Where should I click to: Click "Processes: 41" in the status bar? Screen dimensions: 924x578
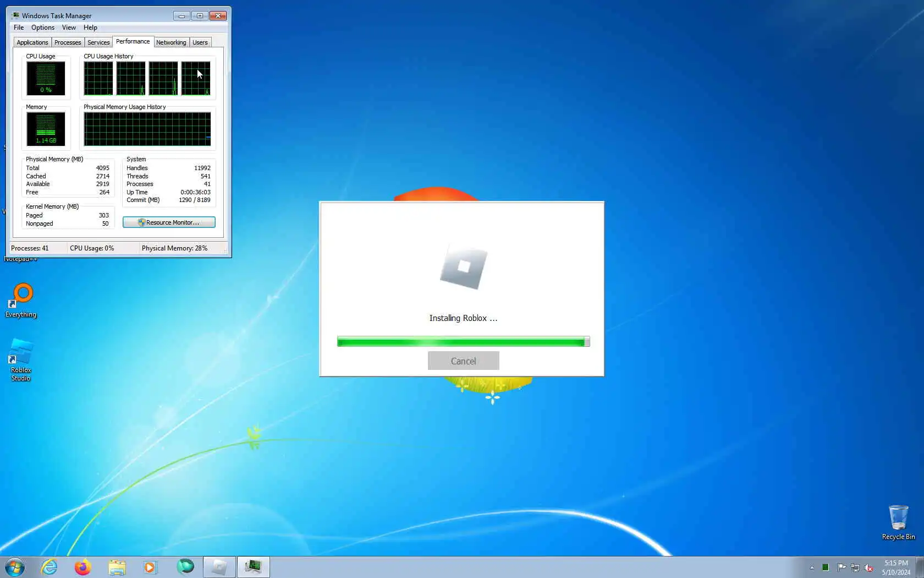30,248
